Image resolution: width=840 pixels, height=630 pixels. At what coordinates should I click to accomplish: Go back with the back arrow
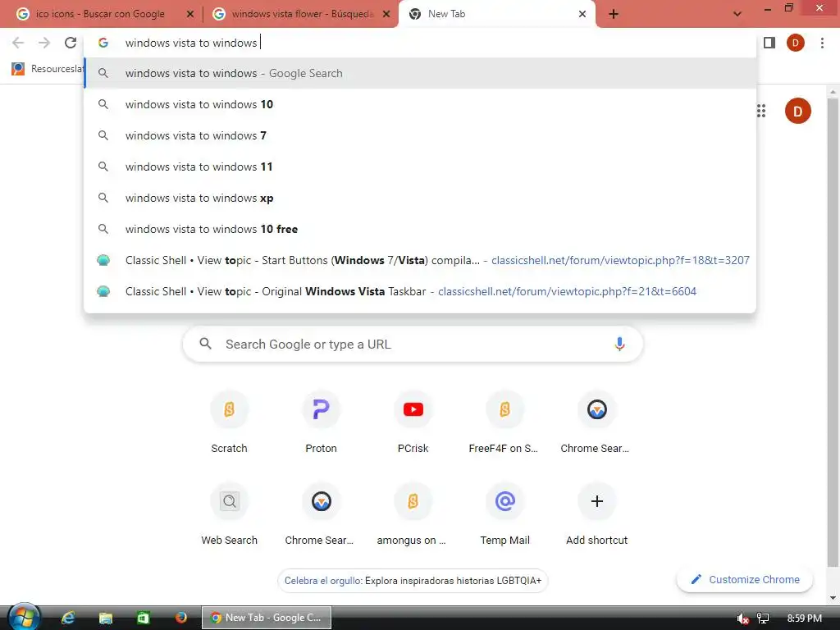[x=18, y=43]
